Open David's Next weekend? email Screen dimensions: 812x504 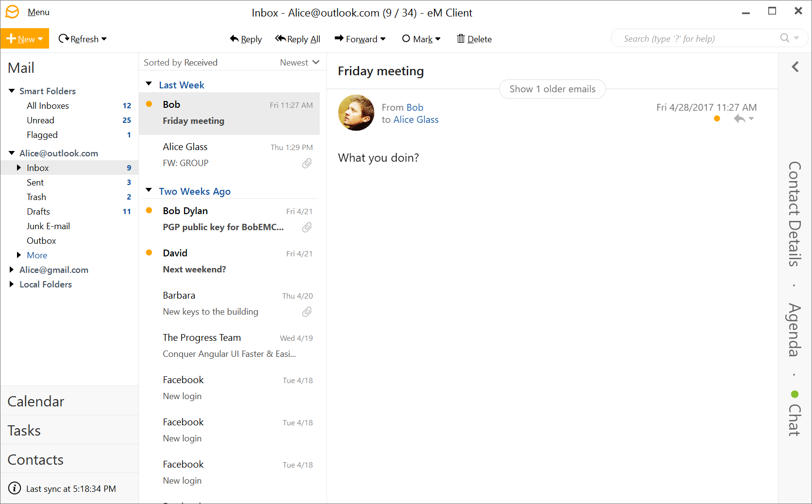click(229, 261)
